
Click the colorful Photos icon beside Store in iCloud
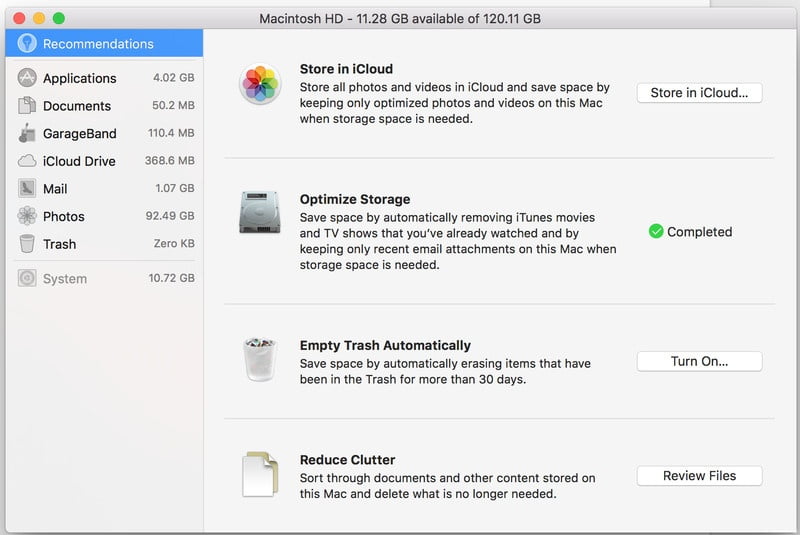coord(260,84)
